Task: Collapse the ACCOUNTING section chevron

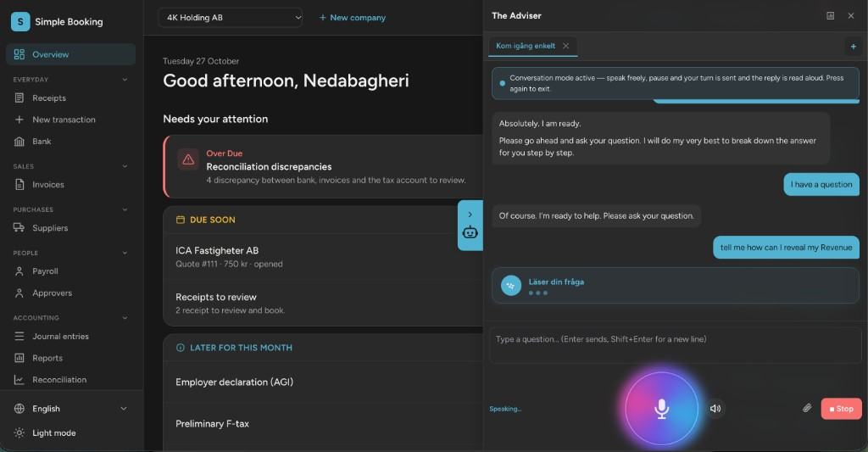Action: point(125,318)
